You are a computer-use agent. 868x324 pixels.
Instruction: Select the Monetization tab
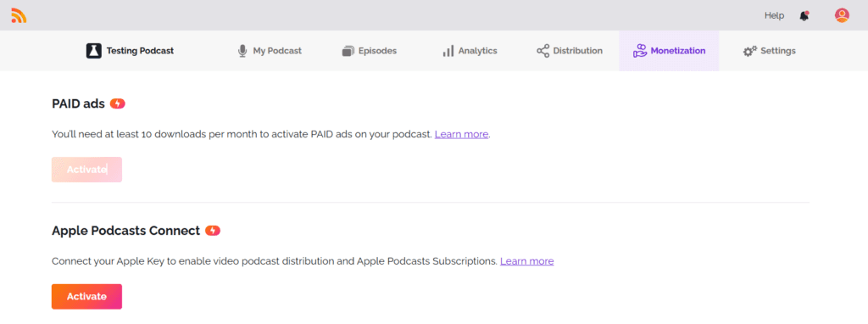tap(669, 51)
